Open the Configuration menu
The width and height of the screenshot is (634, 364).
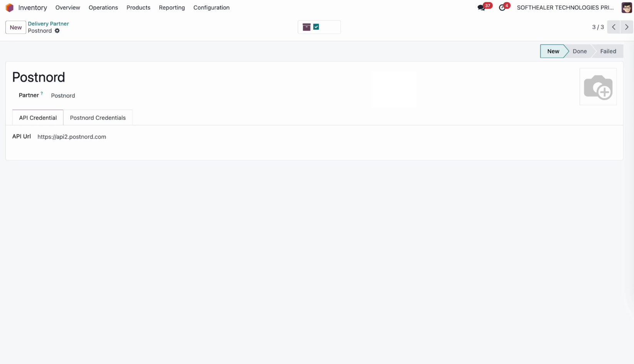tap(211, 8)
